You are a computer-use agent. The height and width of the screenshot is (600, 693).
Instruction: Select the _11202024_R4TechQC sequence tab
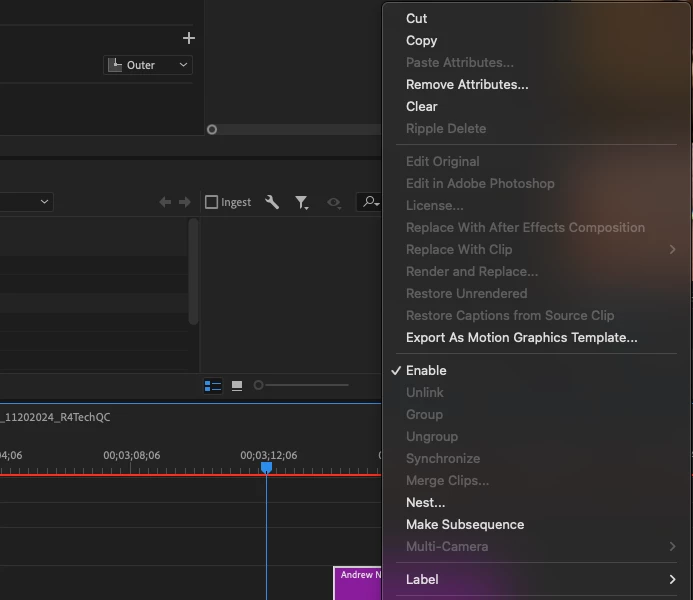55,417
